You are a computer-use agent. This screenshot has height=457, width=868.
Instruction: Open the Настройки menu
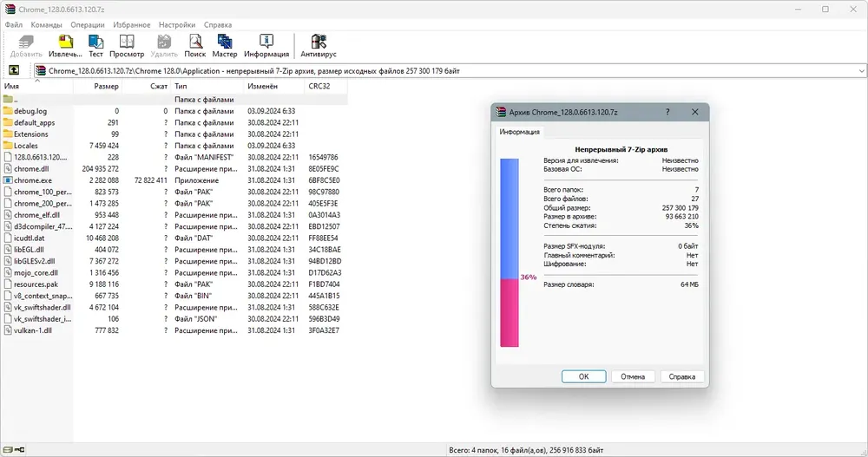coord(177,25)
